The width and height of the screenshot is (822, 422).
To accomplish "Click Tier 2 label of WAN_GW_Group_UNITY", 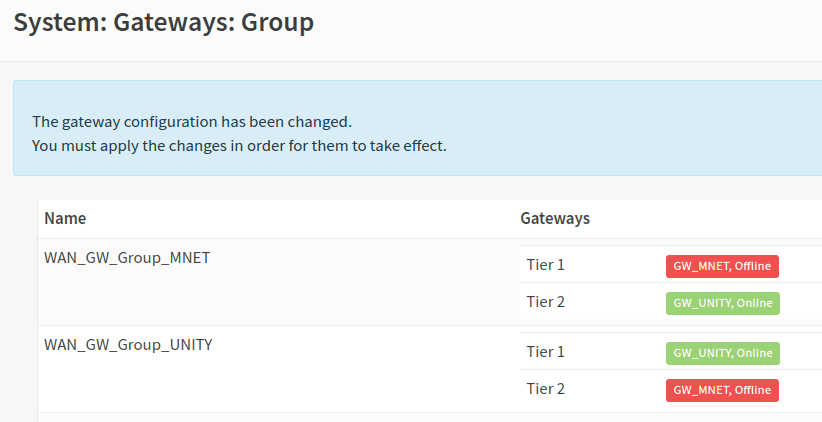I will tap(546, 389).
